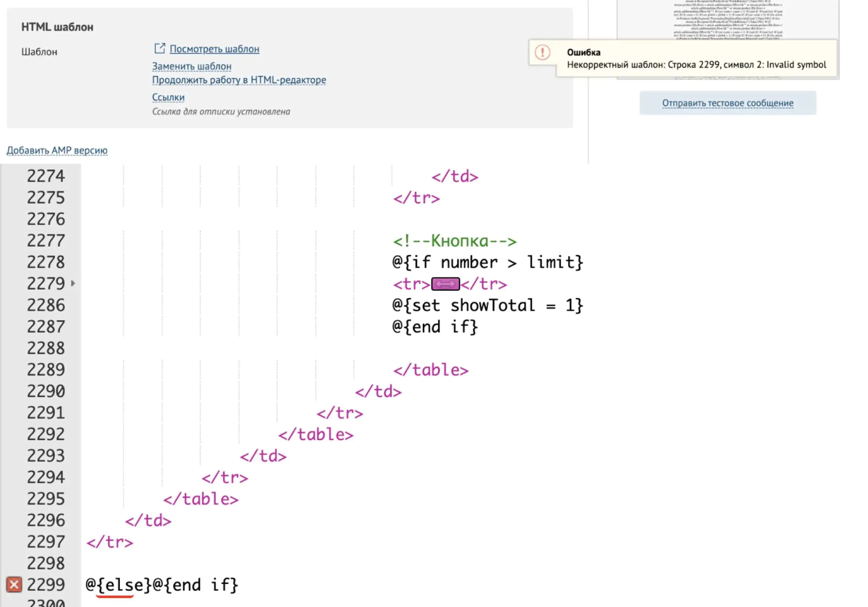Open the external-link icon beside Посмотреть шаблон
The image size is (868, 607).
159,48
